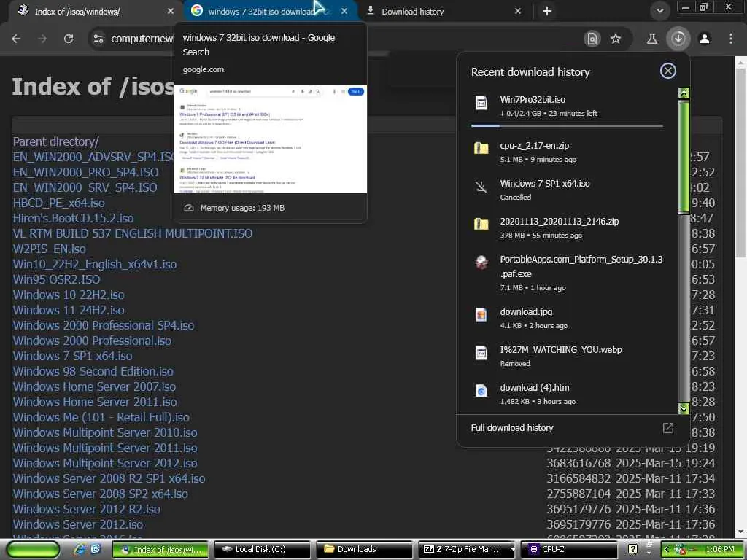Open Win95 OSR2.ISO link
This screenshot has height=560, width=747.
point(57,279)
